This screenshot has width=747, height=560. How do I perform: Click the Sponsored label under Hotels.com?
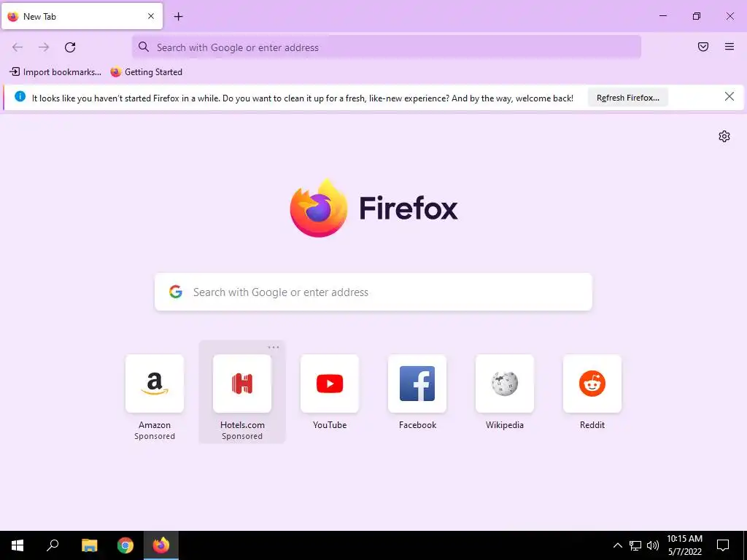click(242, 436)
